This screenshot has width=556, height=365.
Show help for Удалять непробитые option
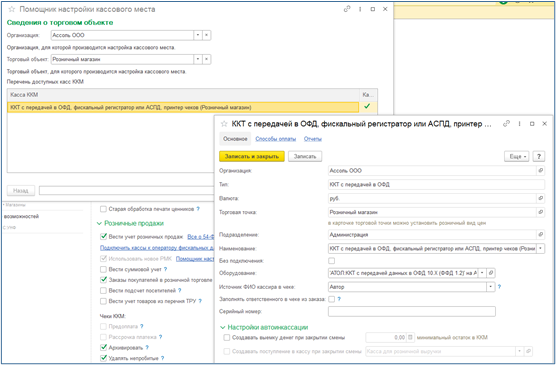pos(162,358)
